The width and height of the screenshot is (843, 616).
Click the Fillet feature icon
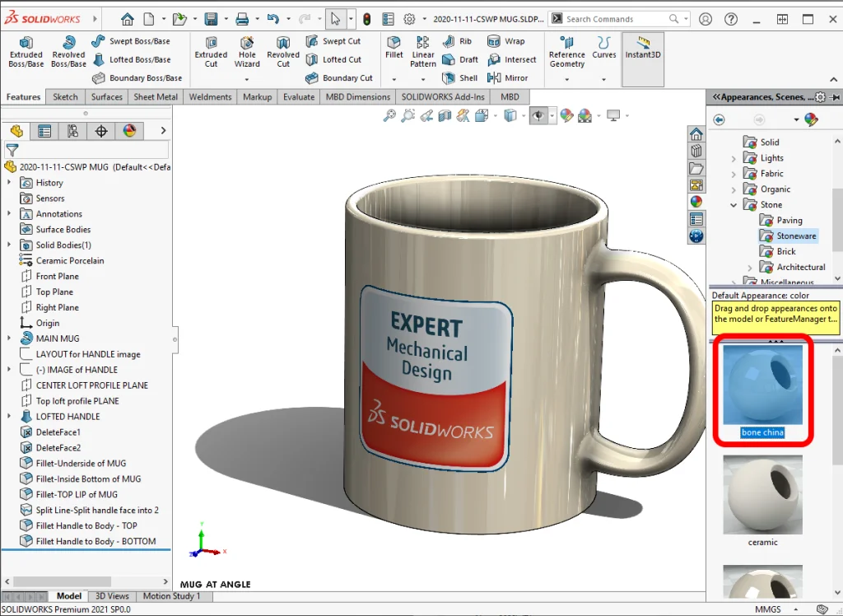394,47
